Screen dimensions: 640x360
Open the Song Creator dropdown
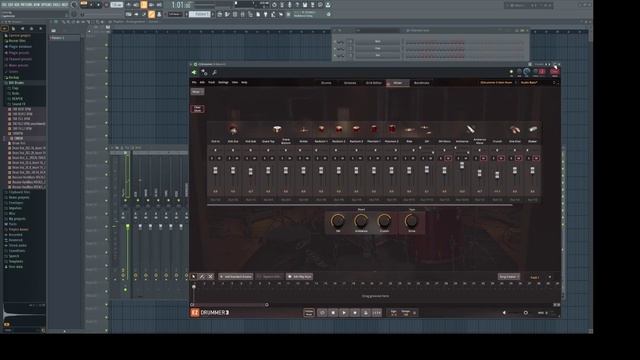coord(509,277)
